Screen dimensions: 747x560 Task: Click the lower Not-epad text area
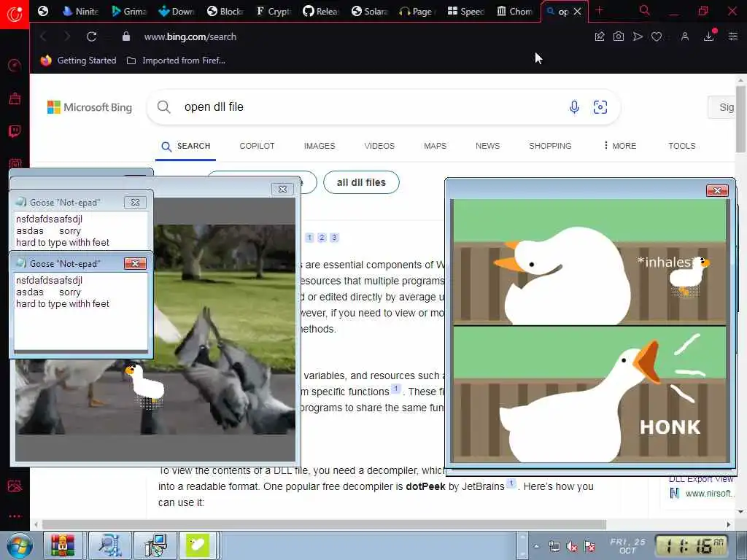click(81, 311)
